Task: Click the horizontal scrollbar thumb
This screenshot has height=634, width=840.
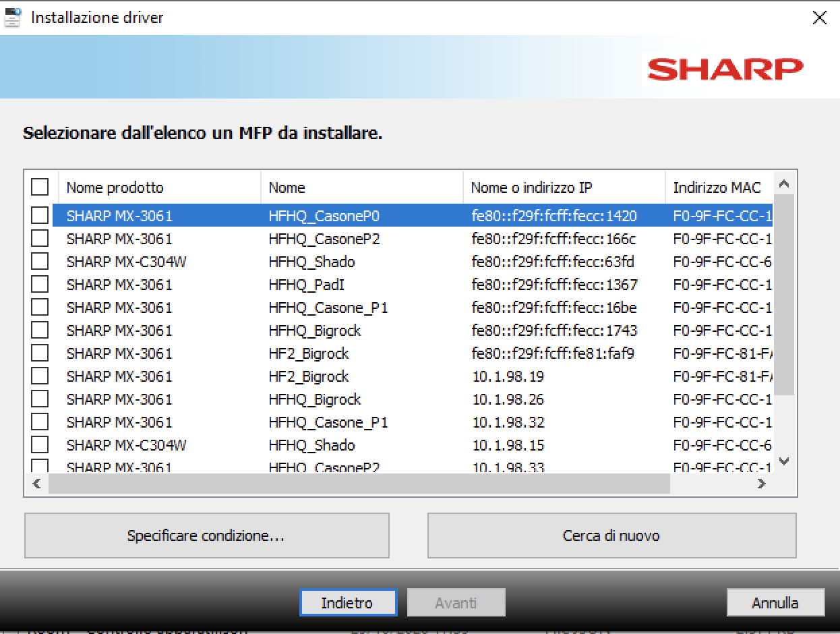Action: coord(359,484)
